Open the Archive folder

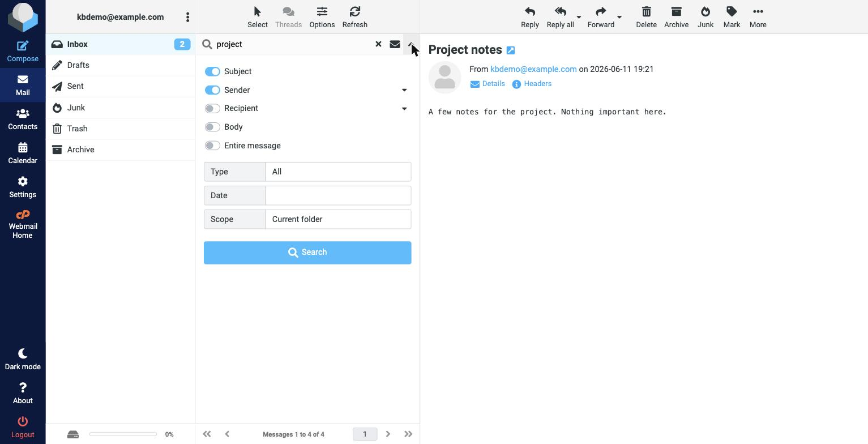120,150
